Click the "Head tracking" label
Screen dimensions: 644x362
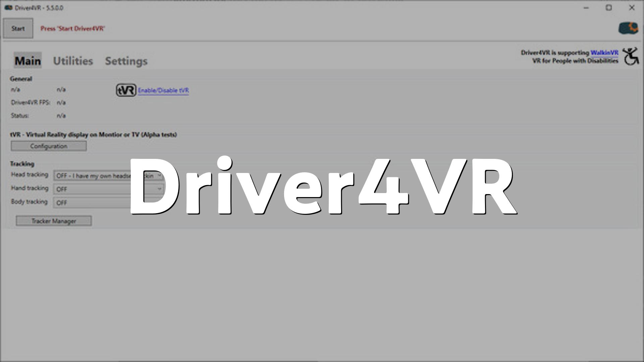click(30, 175)
